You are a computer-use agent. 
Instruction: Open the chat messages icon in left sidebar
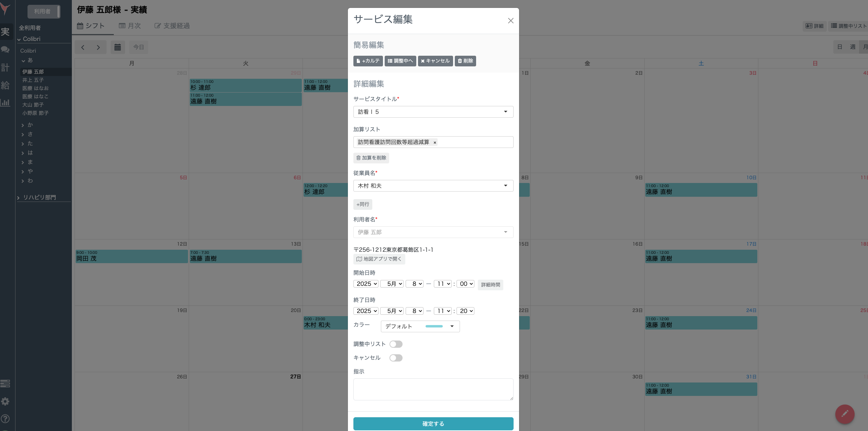6,50
